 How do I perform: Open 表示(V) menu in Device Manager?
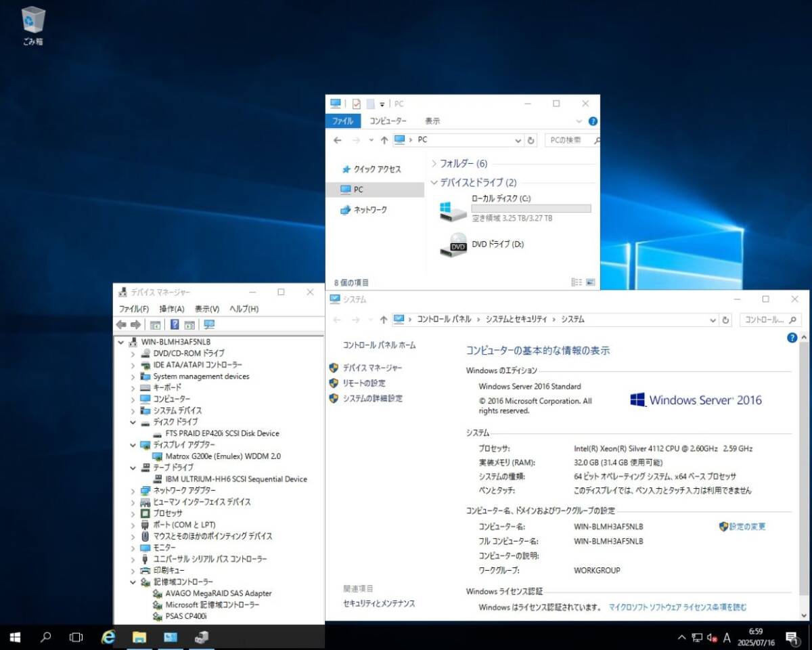[207, 309]
